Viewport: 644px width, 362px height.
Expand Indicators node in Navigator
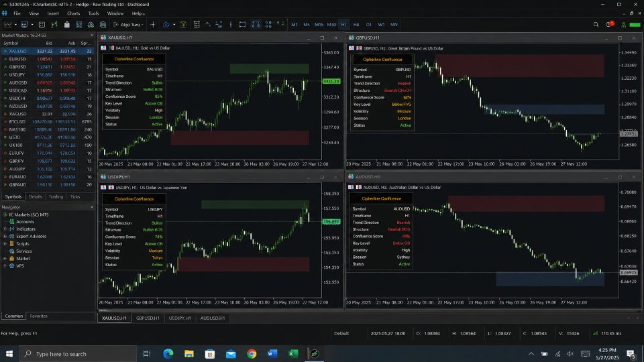[5, 229]
